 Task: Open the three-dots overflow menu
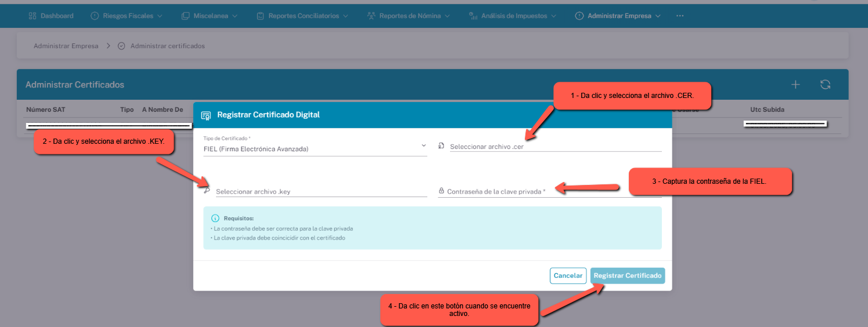(680, 16)
